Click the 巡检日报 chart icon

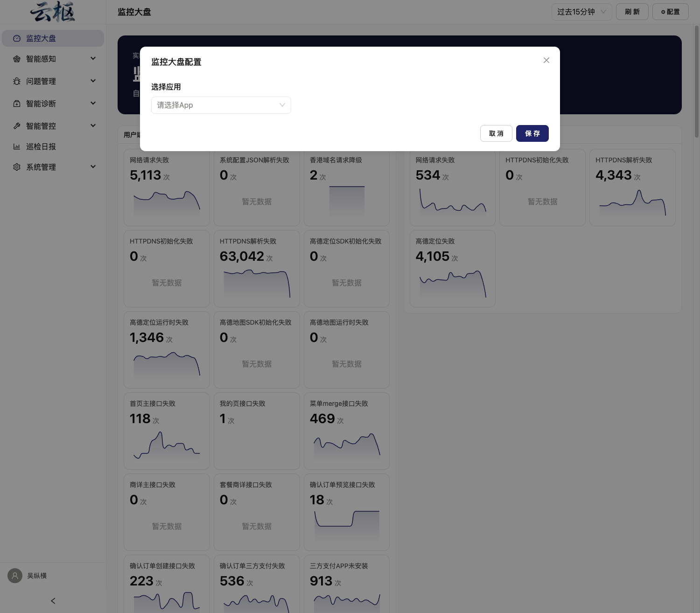[17, 146]
